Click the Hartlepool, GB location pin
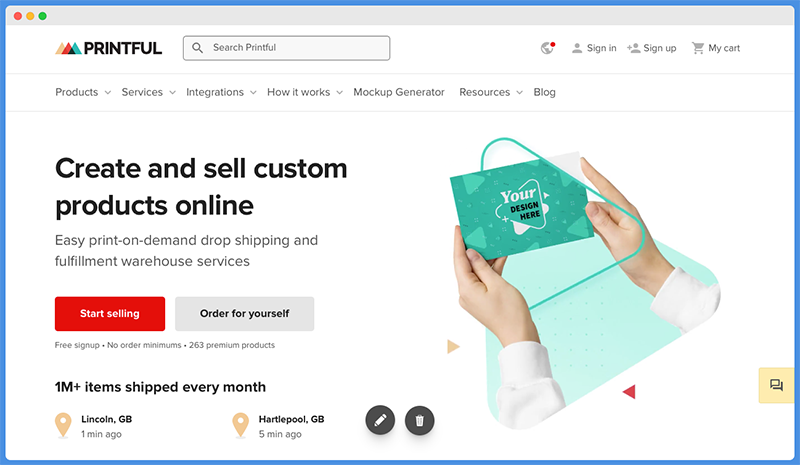 [x=240, y=425]
